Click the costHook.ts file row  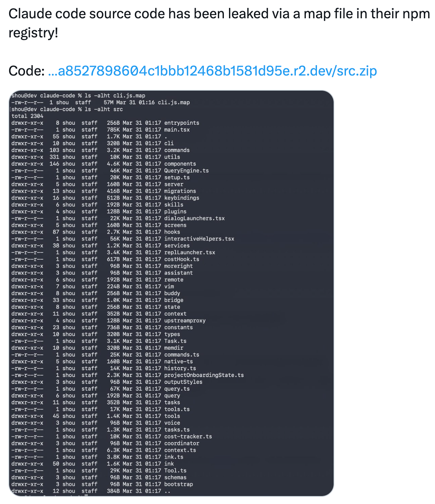(x=181, y=259)
